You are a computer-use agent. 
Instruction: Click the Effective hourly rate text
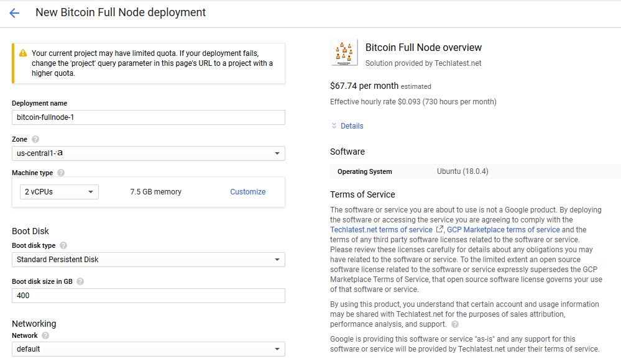(413, 102)
